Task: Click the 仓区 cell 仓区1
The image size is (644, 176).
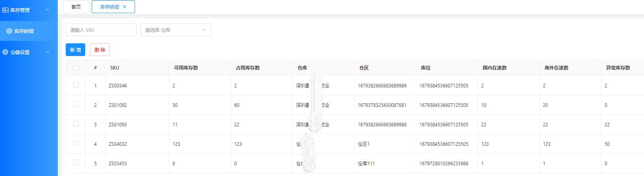Action: click(364, 144)
